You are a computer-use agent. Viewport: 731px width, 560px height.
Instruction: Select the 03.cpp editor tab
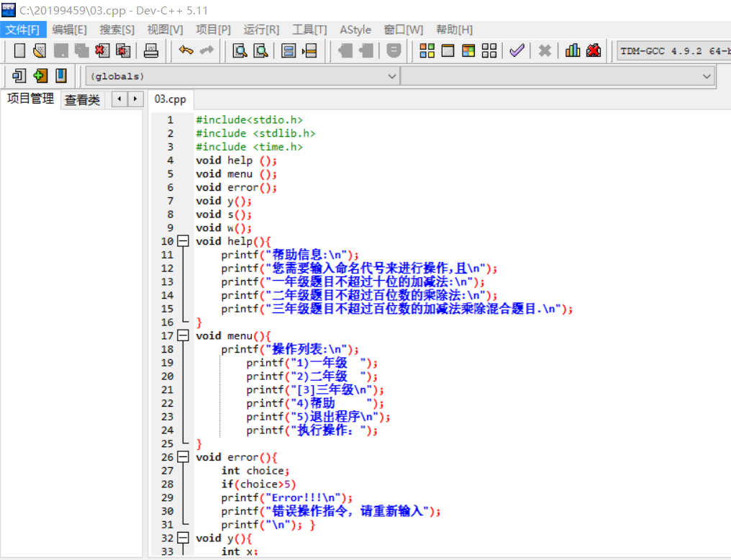pos(171,100)
